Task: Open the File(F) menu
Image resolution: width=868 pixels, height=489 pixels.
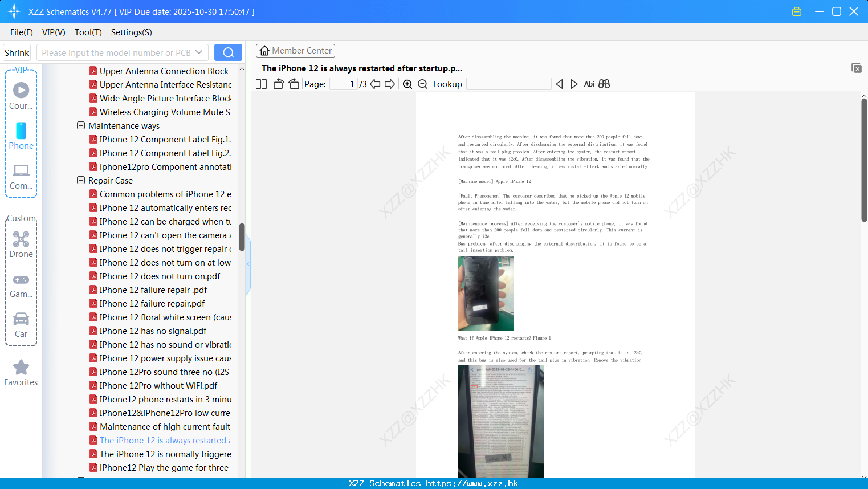Action: point(22,32)
